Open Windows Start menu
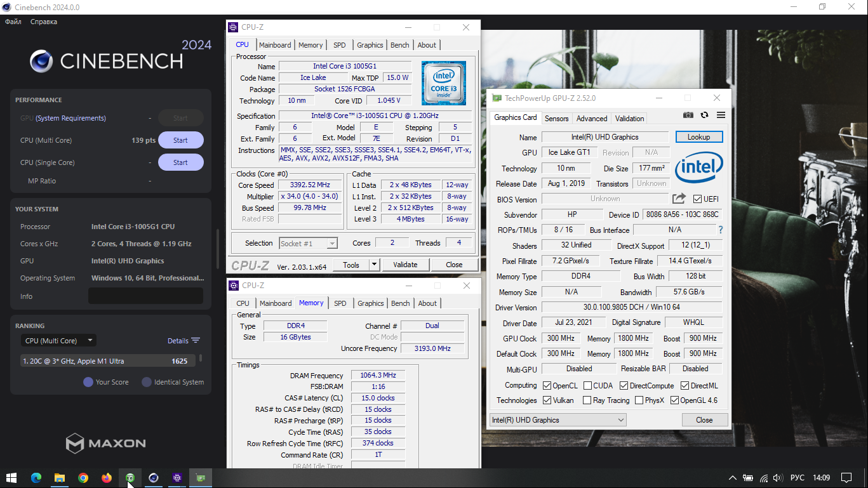The height and width of the screenshot is (488, 868). [x=11, y=478]
